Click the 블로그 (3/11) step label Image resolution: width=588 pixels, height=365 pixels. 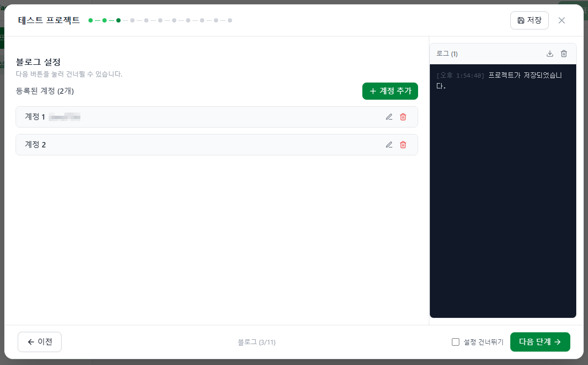256,342
